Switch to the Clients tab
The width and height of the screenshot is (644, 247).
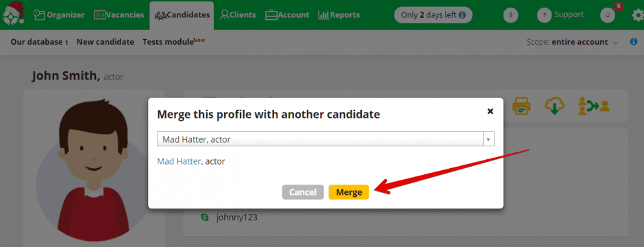click(x=238, y=15)
